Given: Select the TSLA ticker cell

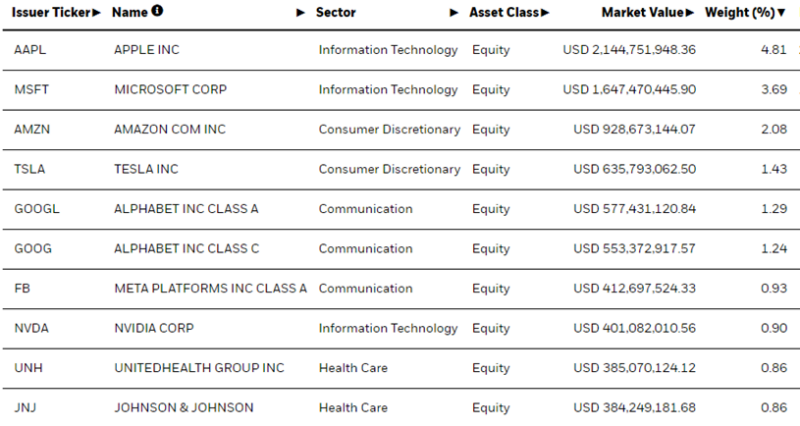Looking at the screenshot, I should point(30,169).
